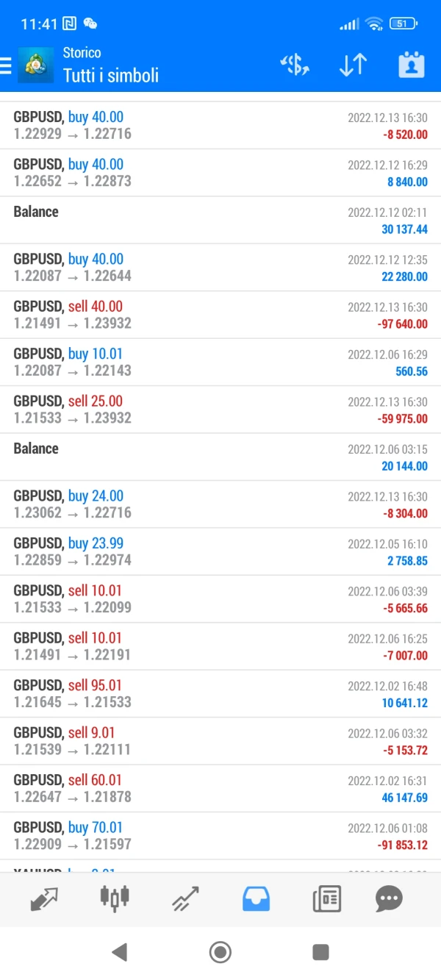
Task: Switch to the Trade tab
Action: (185, 898)
